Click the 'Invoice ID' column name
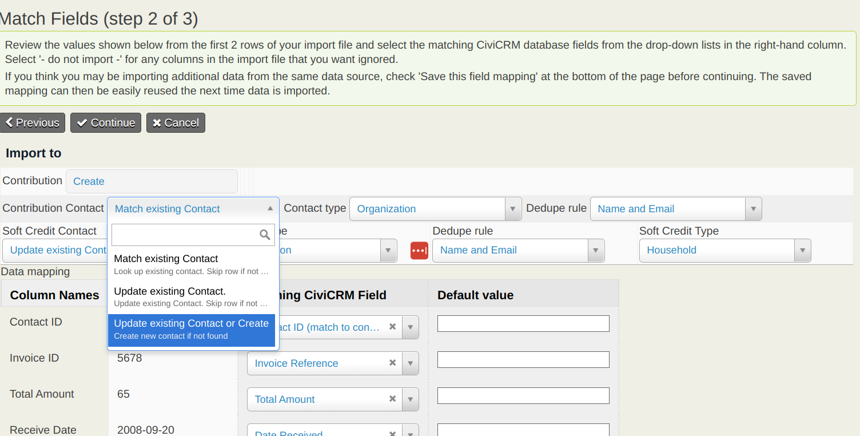The width and height of the screenshot is (868, 436). 34,358
